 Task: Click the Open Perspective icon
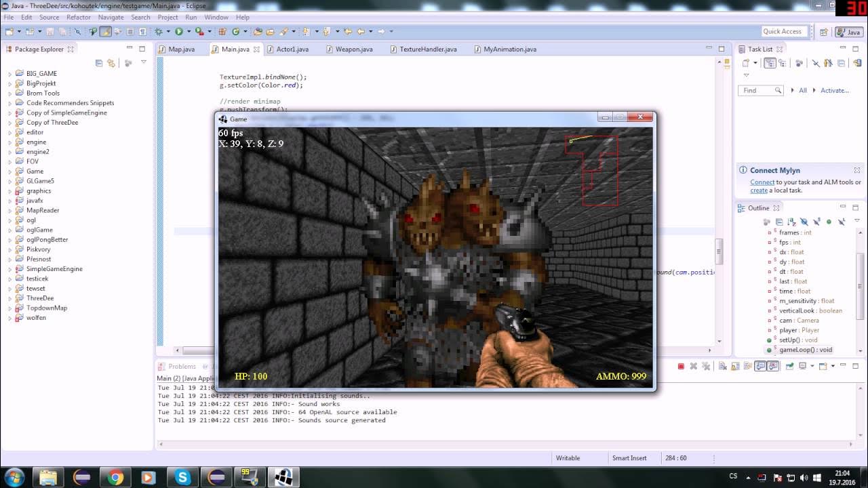tap(823, 32)
